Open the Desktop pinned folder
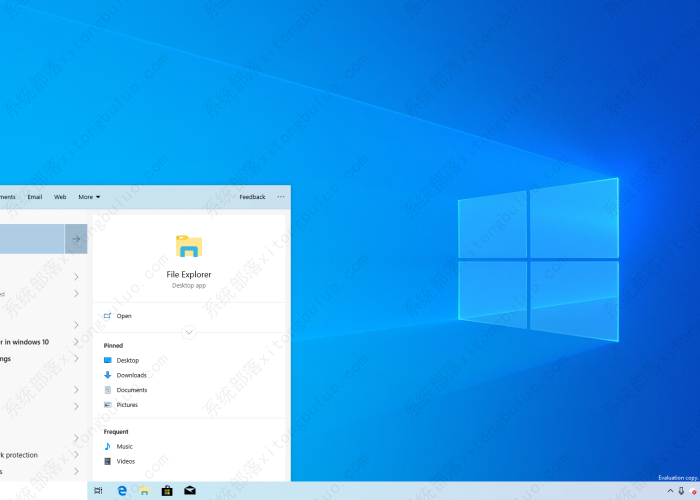700x500 pixels. [x=127, y=360]
